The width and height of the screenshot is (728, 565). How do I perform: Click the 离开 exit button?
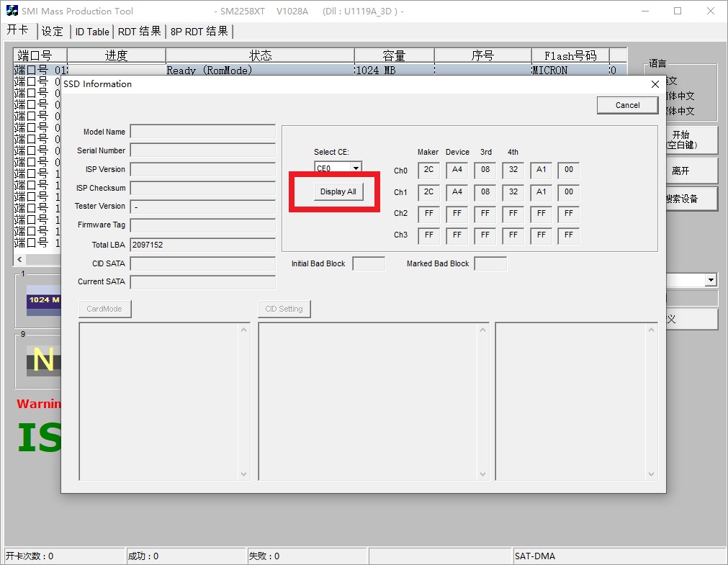coord(681,171)
